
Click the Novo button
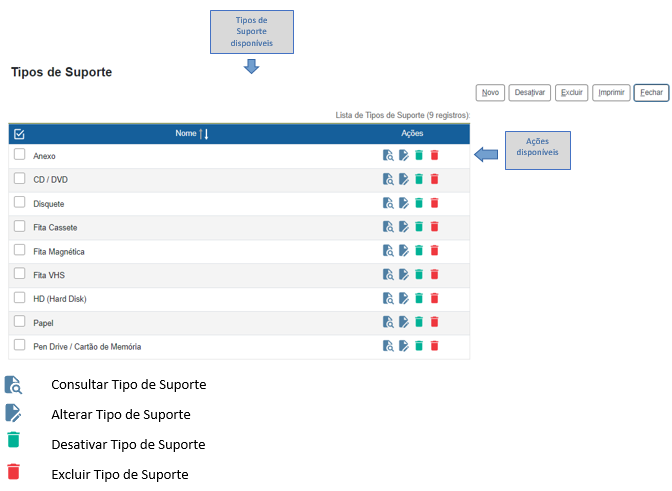[490, 92]
